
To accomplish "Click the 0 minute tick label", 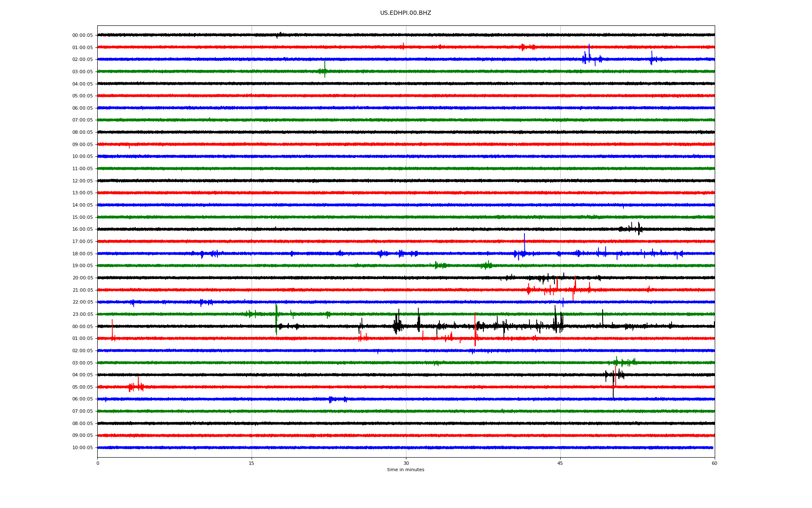I will coord(98,463).
